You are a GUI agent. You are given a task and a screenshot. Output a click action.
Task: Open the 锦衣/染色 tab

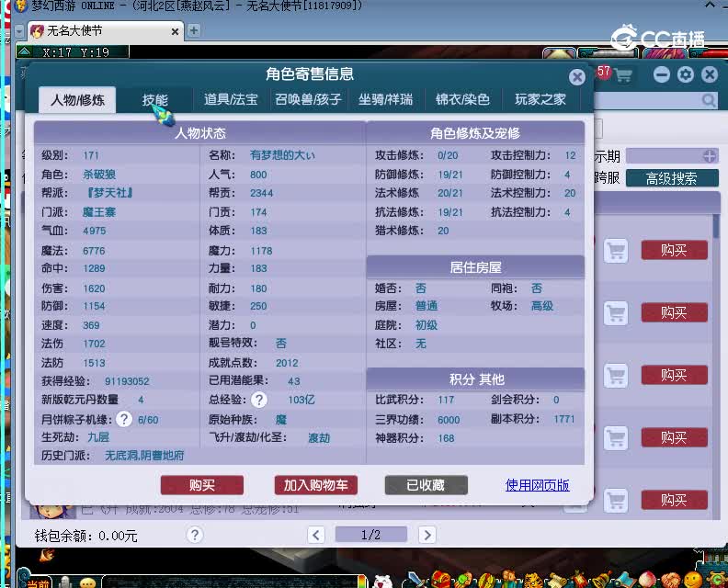click(462, 99)
